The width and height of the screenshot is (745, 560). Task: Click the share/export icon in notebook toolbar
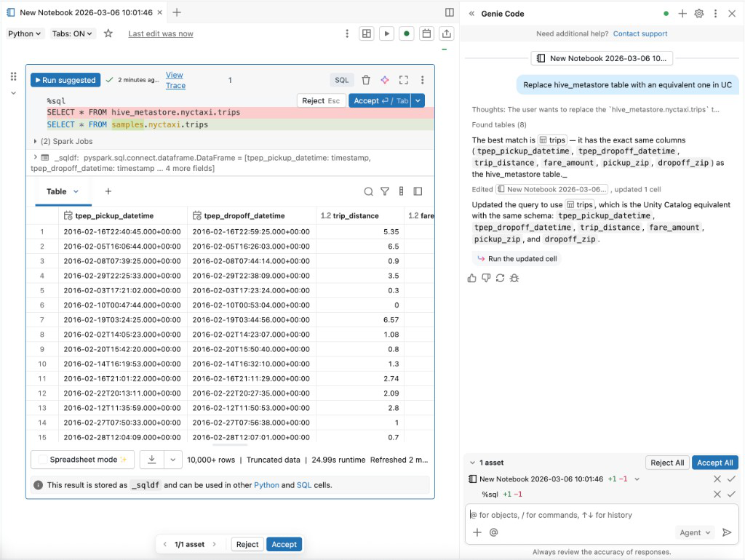446,33
